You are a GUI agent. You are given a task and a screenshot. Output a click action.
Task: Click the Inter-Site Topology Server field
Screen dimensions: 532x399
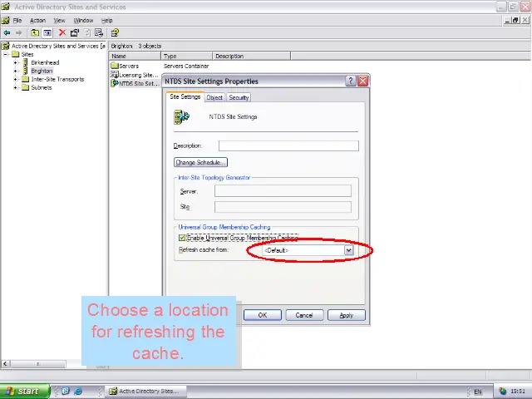[x=283, y=191]
